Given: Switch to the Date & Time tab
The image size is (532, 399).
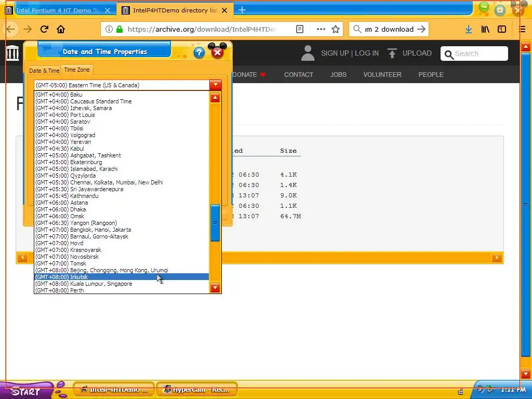Looking at the screenshot, I should point(44,71).
